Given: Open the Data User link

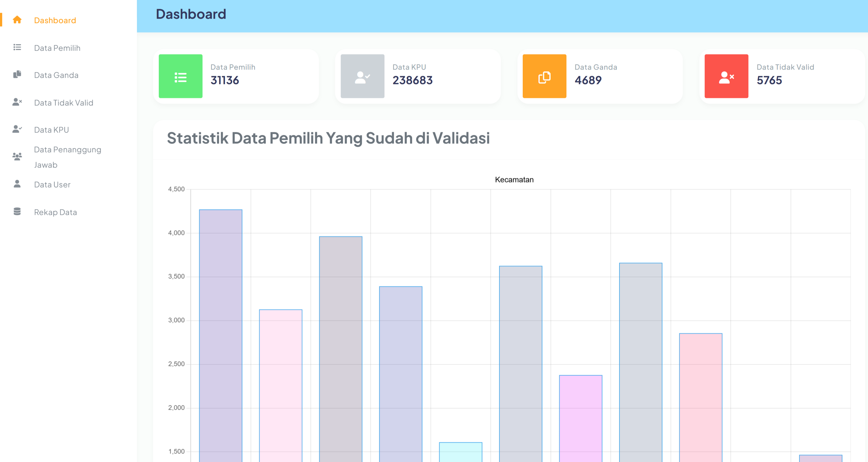Looking at the screenshot, I should coord(52,184).
